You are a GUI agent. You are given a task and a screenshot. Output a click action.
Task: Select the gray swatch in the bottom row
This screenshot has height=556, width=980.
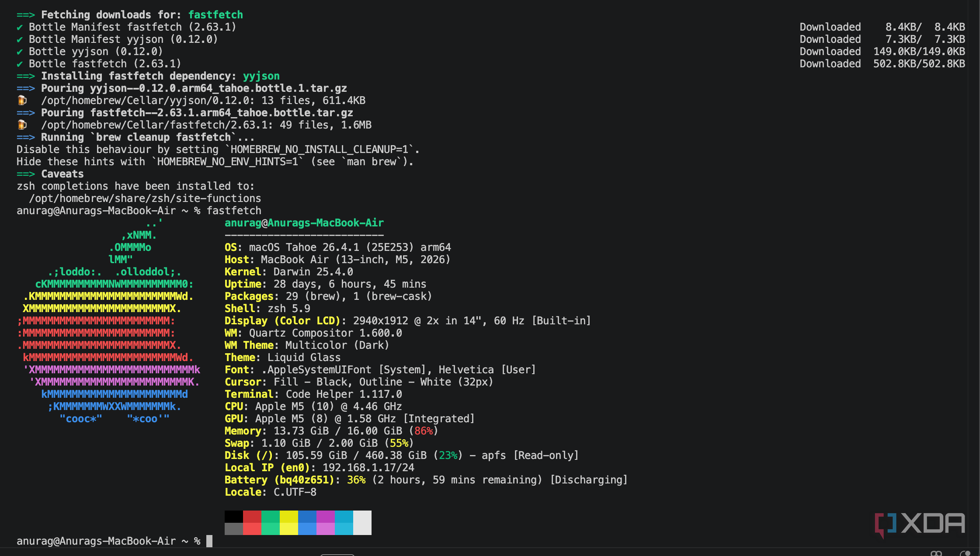click(x=234, y=529)
